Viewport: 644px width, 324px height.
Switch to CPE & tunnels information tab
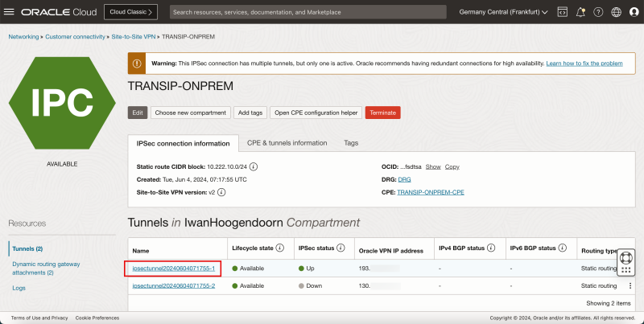pyautogui.click(x=287, y=142)
